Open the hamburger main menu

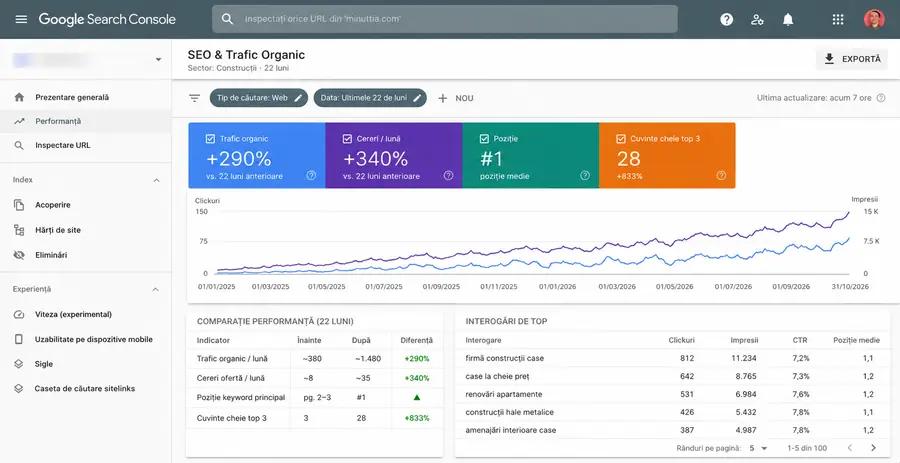[21, 19]
